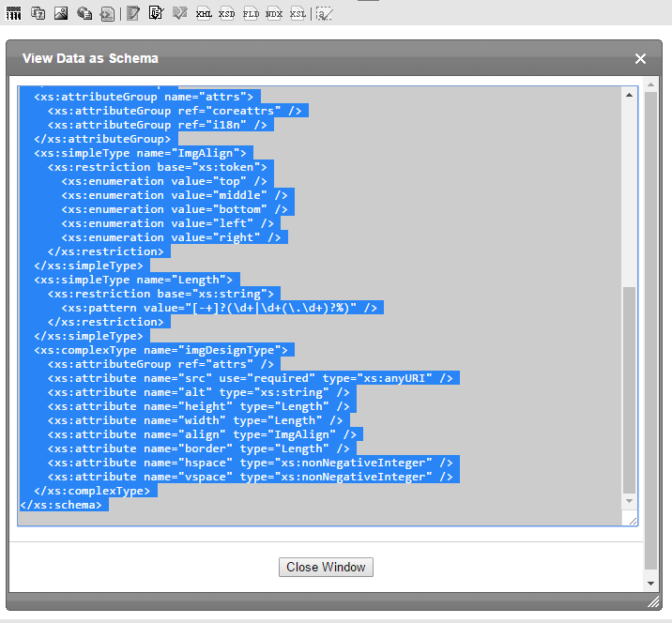Viewport: 672px width, 623px height.
Task: Click the enumeration value="top" line
Action: coord(164,181)
